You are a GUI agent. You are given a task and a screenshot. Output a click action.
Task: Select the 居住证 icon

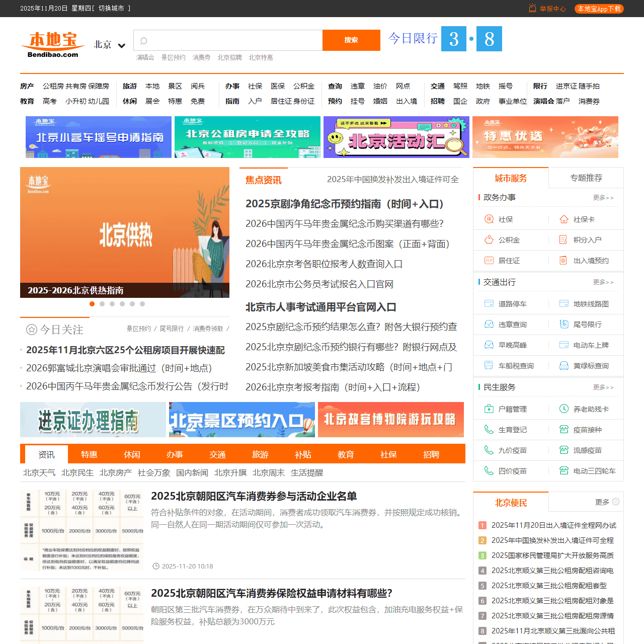coord(489,261)
